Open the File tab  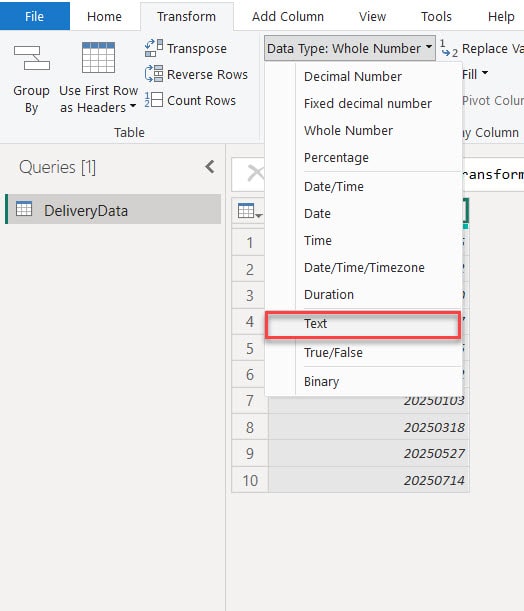35,16
